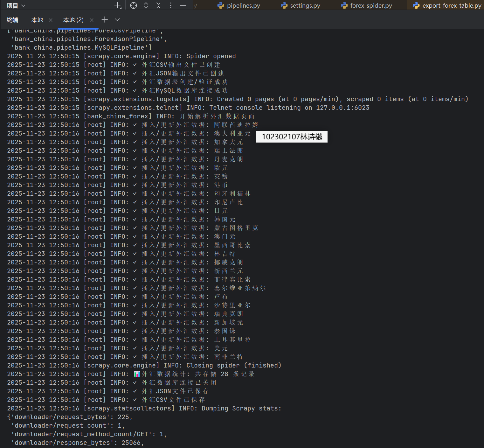Select the 本地 (2) terminal tab
Screen dimensions: 484x448
(x=73, y=20)
